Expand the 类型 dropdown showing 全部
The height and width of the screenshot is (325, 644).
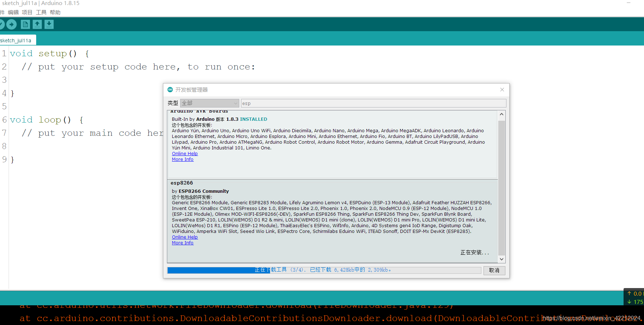point(210,103)
